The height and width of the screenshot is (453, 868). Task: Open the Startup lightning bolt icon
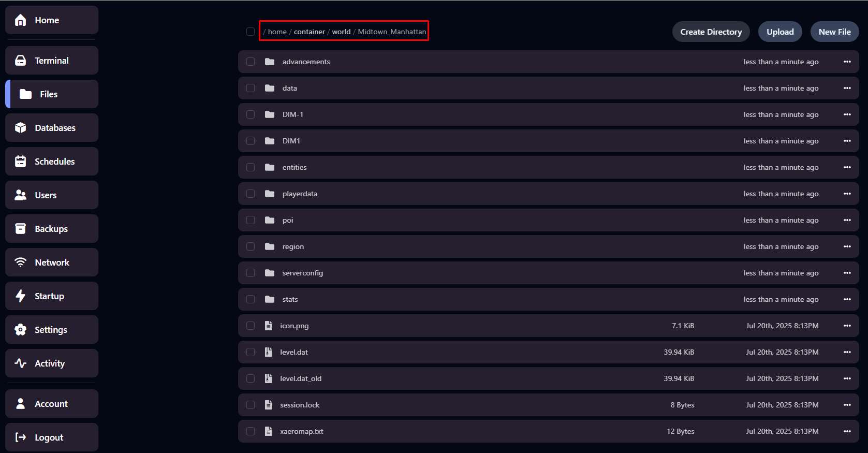point(21,296)
